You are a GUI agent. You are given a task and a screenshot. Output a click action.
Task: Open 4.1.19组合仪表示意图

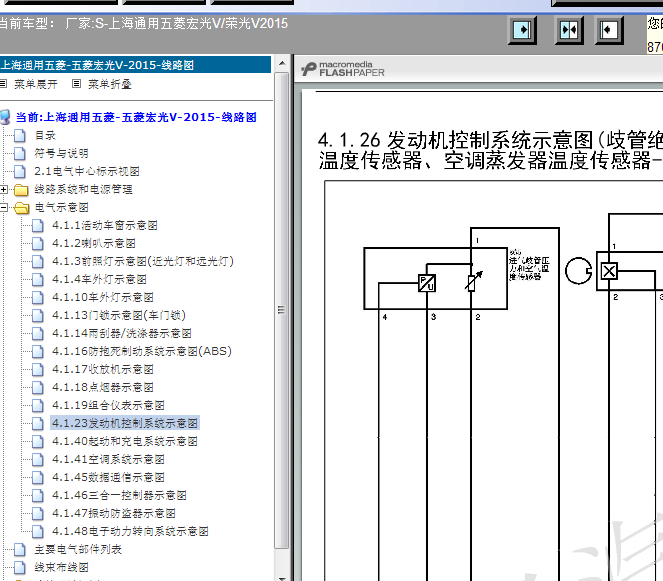(x=108, y=405)
